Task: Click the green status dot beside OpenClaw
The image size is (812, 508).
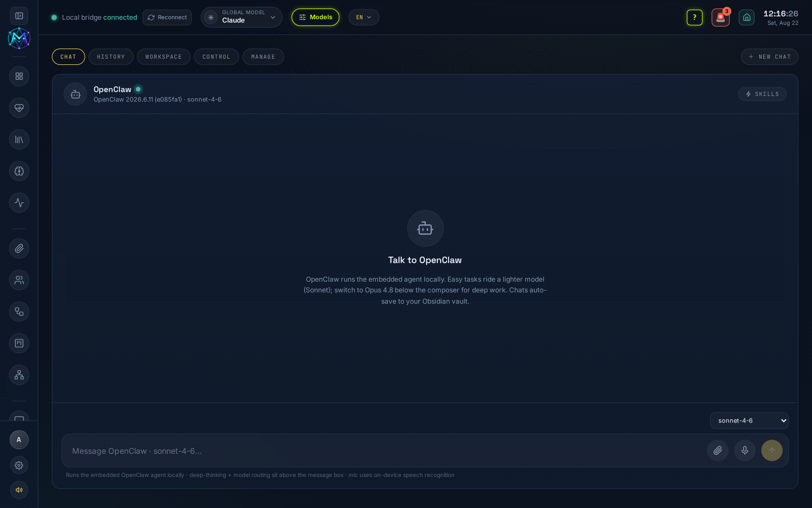Action: click(138, 89)
